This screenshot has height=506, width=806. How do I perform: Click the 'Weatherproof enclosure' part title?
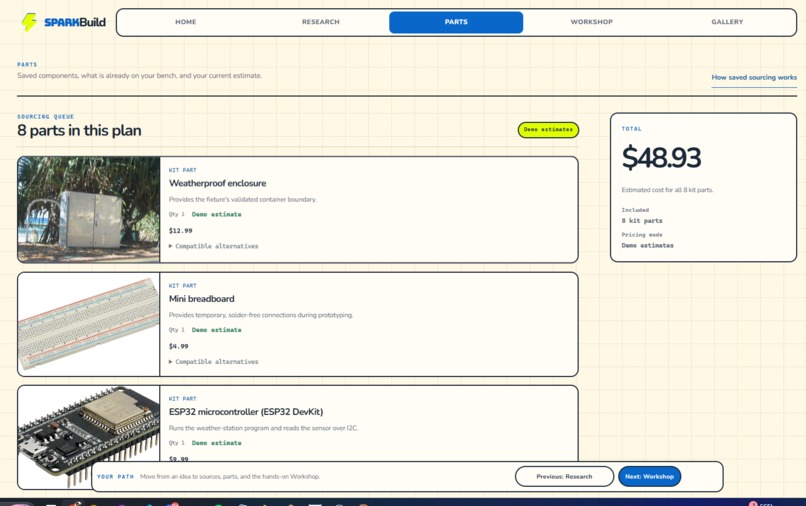click(217, 183)
